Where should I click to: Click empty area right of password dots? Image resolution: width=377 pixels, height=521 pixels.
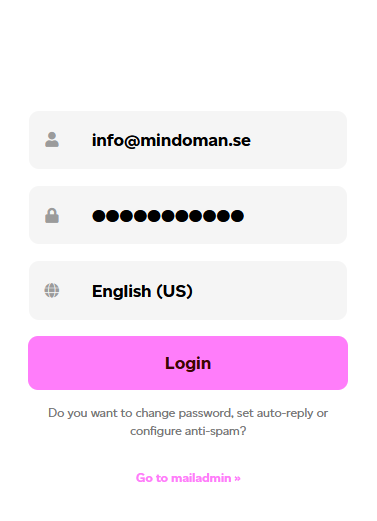point(295,215)
